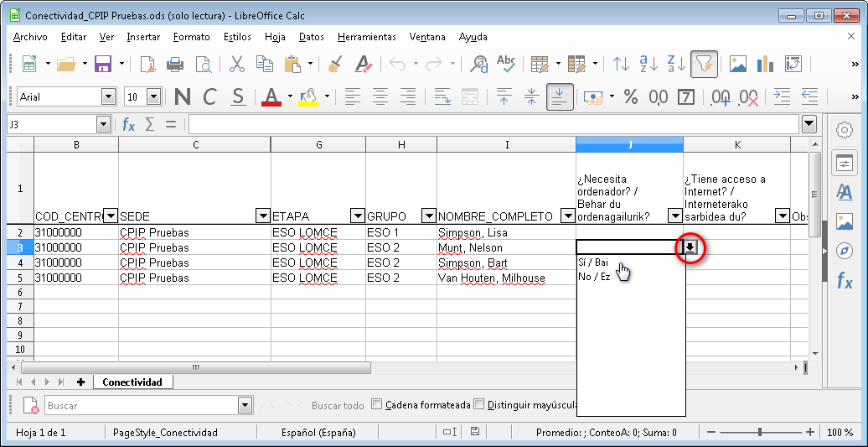Viewport: 868px width, 447px height.
Task: Enable Distinguir mayúsculas checkbox
Action: (479, 404)
